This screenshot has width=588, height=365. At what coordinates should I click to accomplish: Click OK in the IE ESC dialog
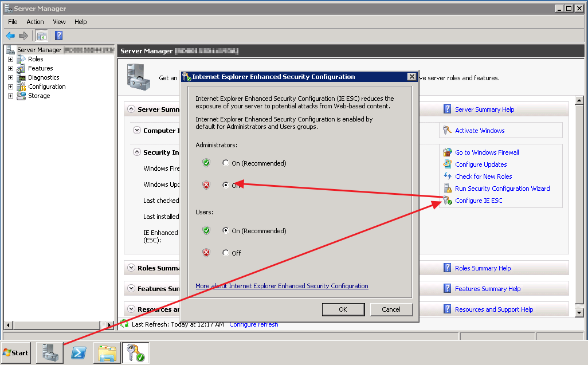tap(343, 309)
